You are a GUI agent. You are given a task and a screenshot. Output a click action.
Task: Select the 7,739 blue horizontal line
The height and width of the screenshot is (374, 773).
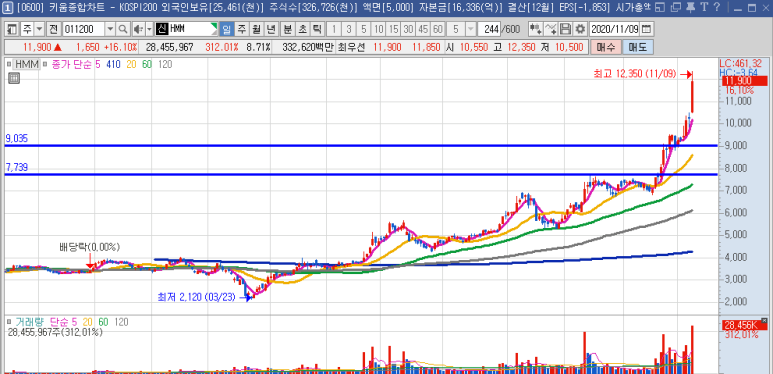tap(361, 174)
